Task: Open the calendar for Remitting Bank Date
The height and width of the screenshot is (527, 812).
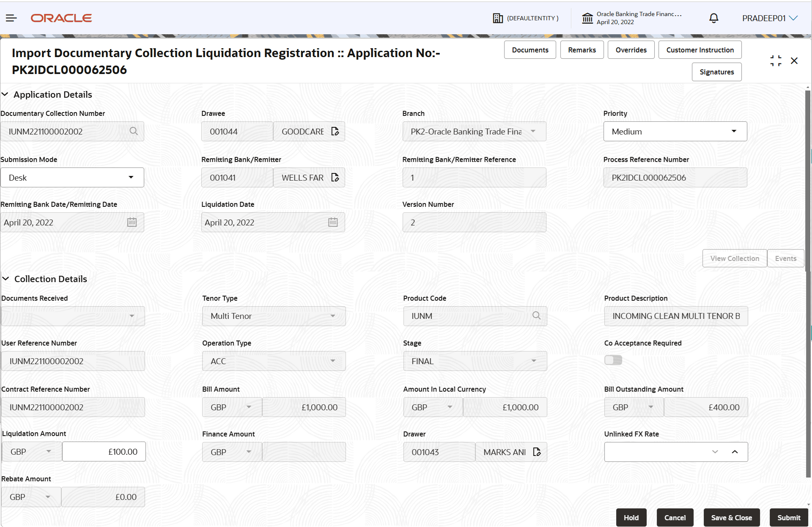Action: point(132,222)
